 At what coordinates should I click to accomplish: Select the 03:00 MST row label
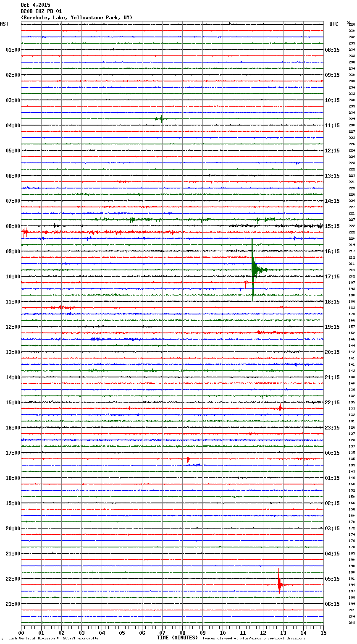[13, 100]
